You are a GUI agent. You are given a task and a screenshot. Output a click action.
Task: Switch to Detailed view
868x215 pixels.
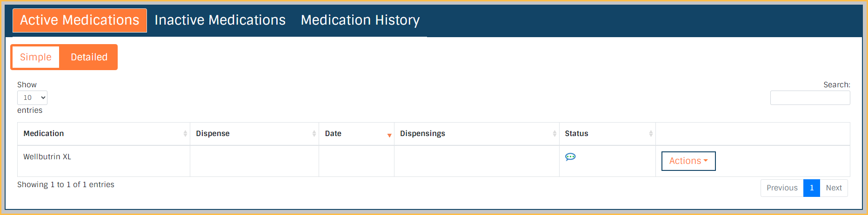[89, 57]
